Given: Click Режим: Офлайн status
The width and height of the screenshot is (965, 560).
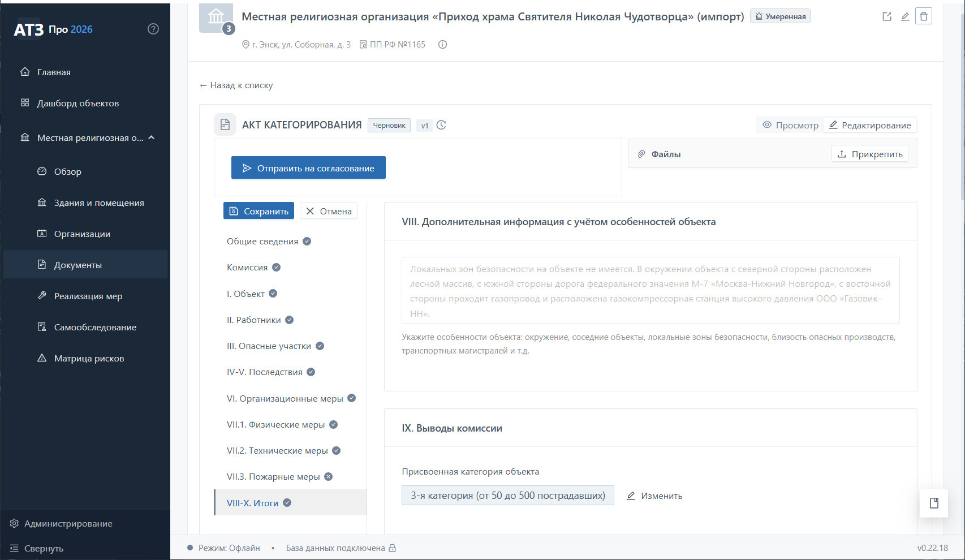Looking at the screenshot, I should pos(224,548).
